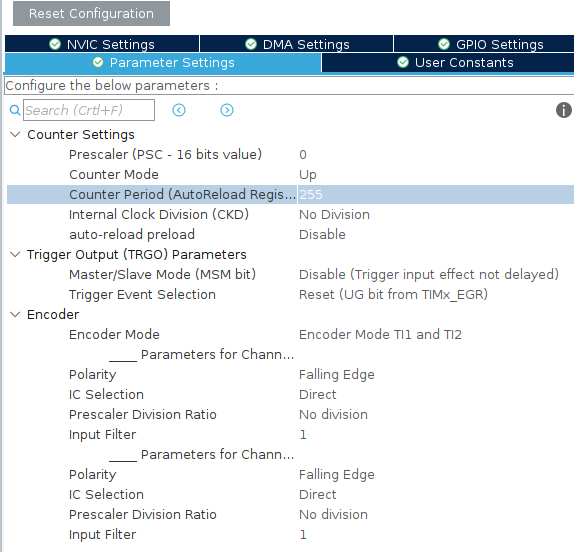Click the search magnifier icon
574x552 pixels.
15,110
